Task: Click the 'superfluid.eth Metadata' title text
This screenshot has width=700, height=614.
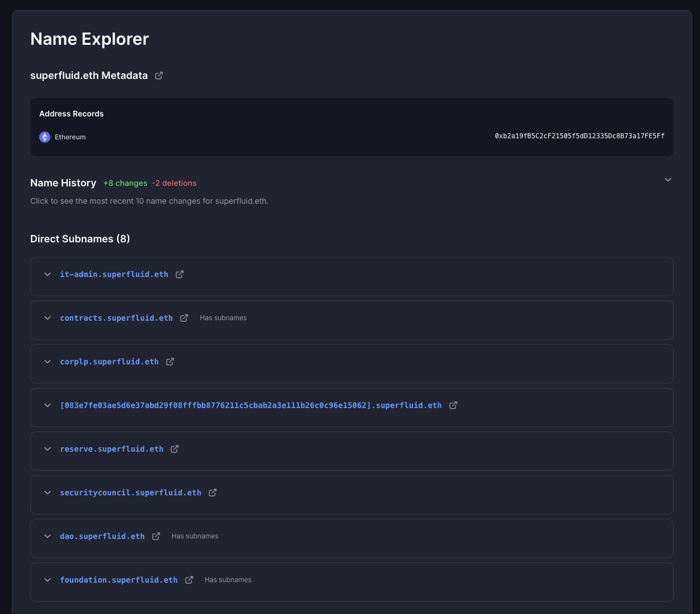Action: pos(89,76)
